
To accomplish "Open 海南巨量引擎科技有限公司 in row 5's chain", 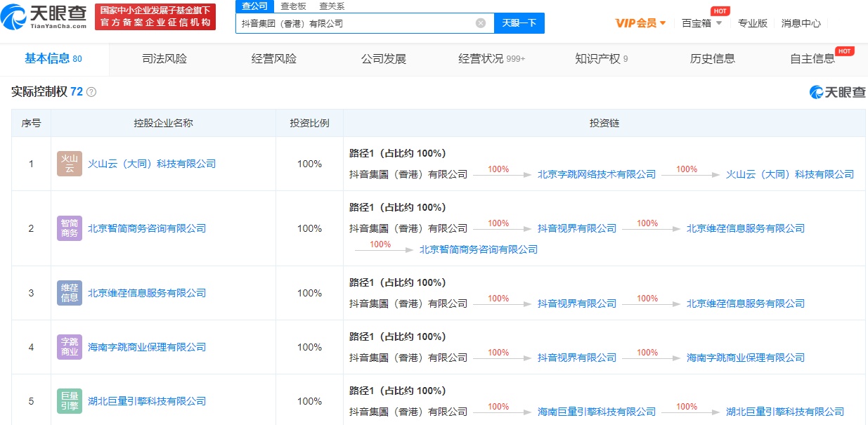I will pyautogui.click(x=597, y=412).
